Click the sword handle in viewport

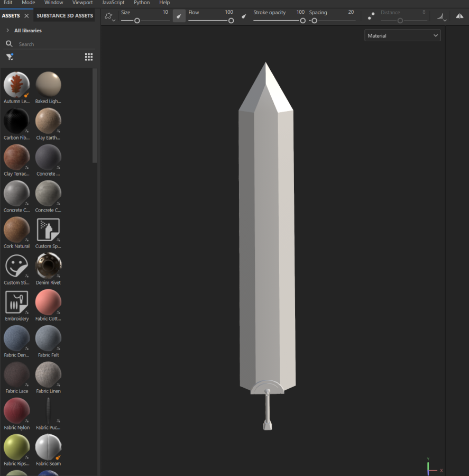click(268, 410)
